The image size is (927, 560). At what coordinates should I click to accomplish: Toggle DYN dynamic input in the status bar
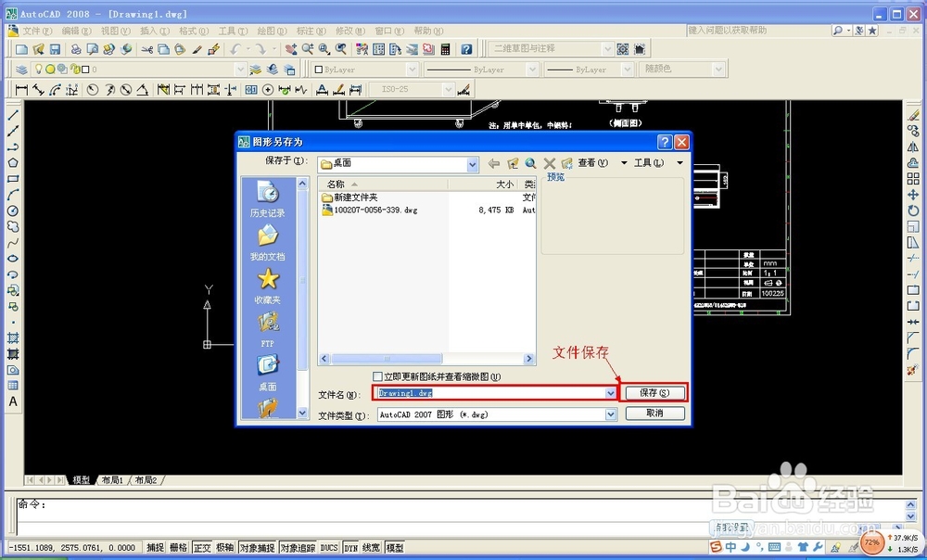point(351,548)
